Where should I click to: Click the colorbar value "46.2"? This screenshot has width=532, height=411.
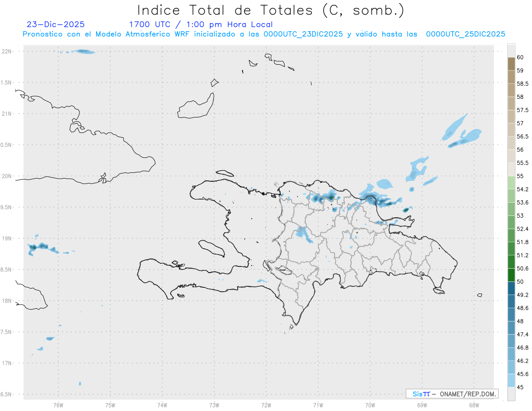point(523,360)
